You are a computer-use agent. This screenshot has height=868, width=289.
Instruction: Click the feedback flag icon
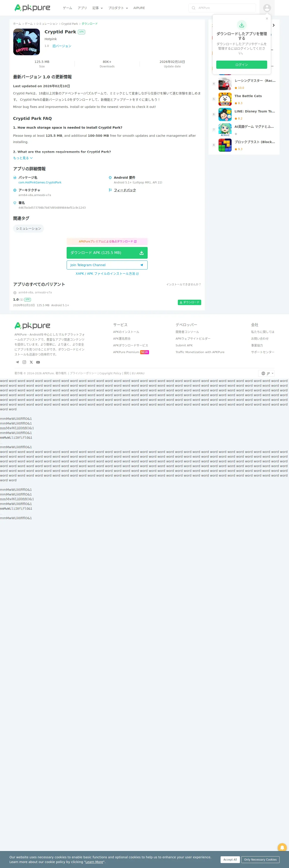[x=110, y=190]
